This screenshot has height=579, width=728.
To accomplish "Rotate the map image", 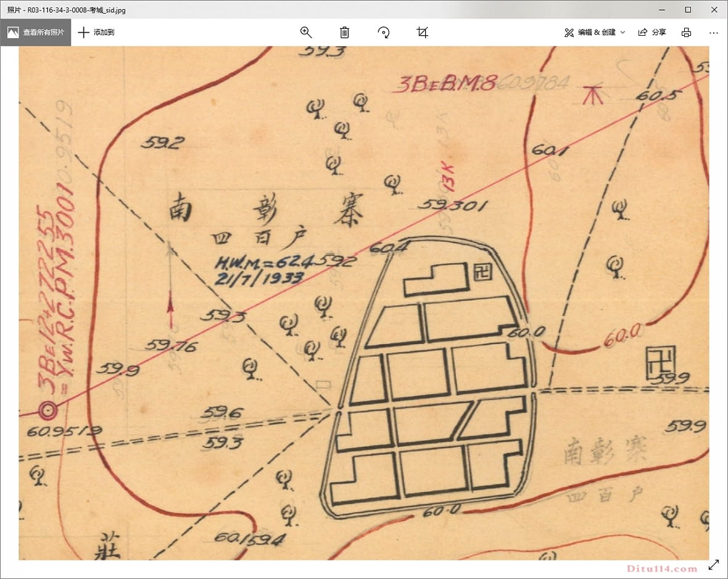I will click(x=384, y=33).
